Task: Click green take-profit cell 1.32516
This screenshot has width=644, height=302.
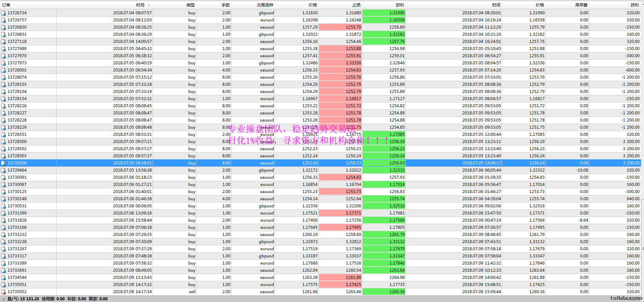Action: pyautogui.click(x=384, y=206)
